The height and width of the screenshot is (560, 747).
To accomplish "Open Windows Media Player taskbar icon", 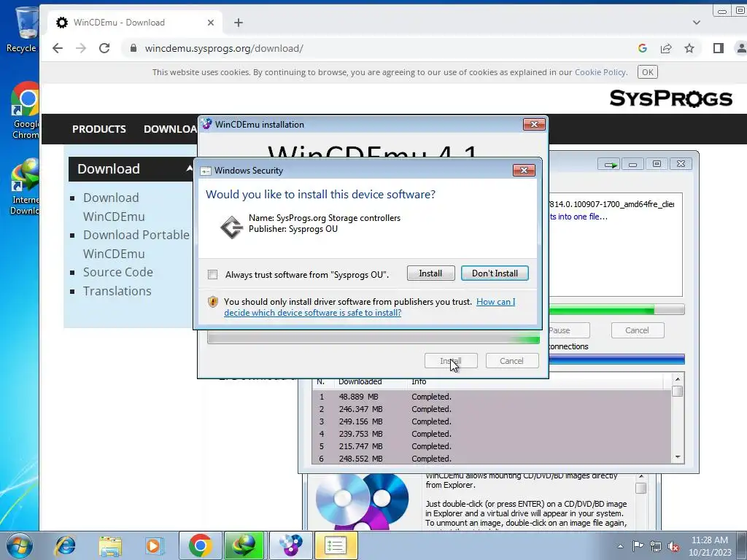I will 153,545.
